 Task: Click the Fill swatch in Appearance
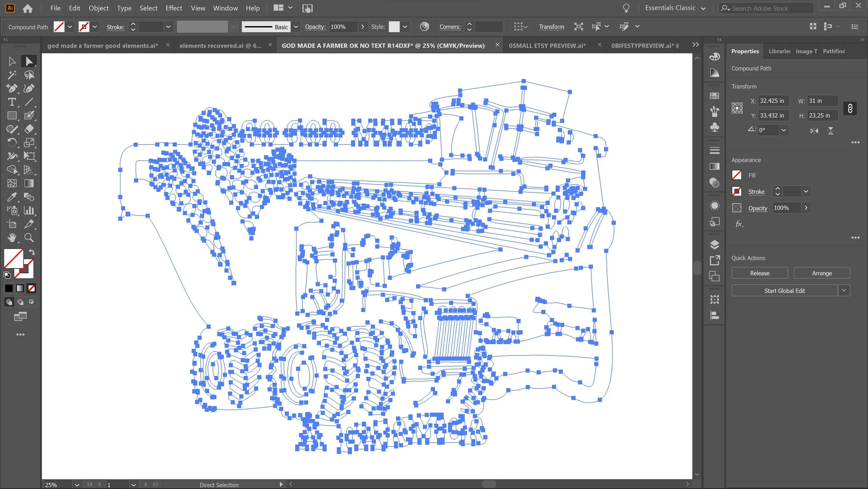pyautogui.click(x=736, y=175)
